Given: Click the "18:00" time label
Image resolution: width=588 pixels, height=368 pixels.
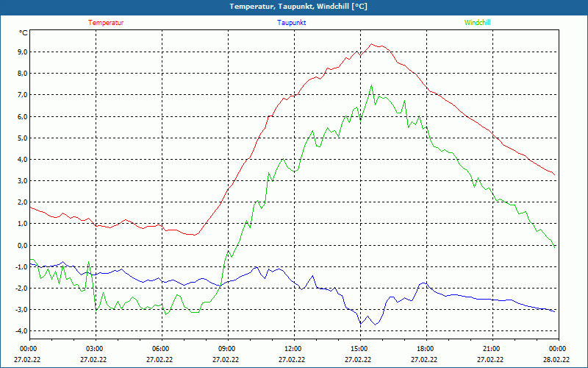Looking at the screenshot, I should click(425, 349).
